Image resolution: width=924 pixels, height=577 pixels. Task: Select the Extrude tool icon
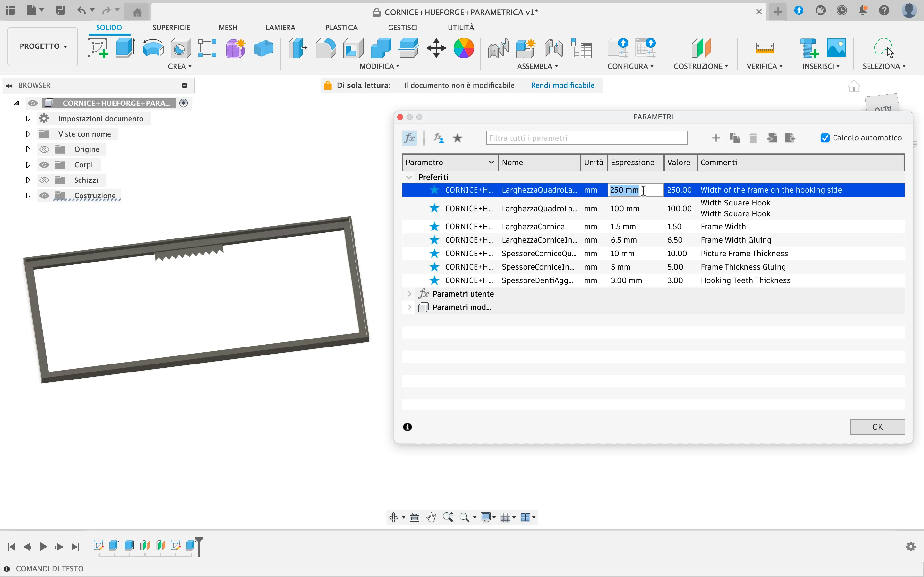point(125,48)
